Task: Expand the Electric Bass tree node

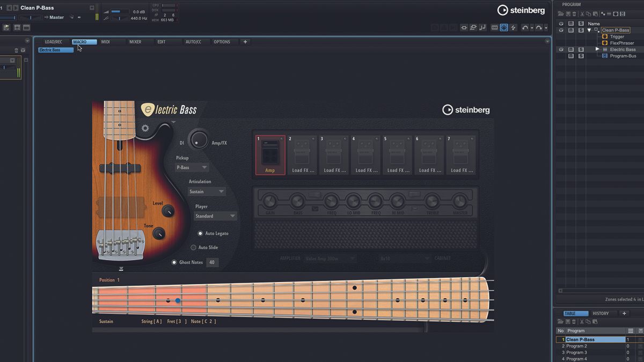Action: [x=597, y=49]
